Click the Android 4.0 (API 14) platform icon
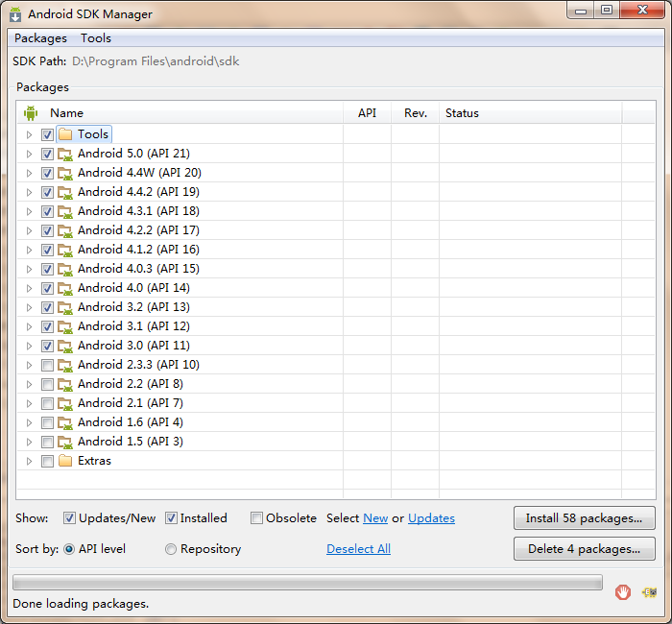Viewport: 672px width, 624px height. pyautogui.click(x=65, y=288)
